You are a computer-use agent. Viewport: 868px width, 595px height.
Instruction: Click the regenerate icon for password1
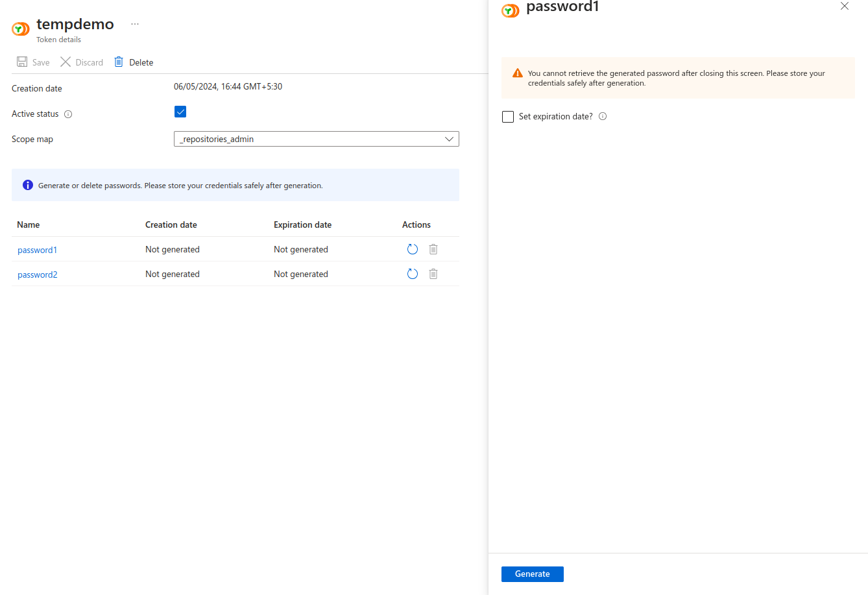413,249
